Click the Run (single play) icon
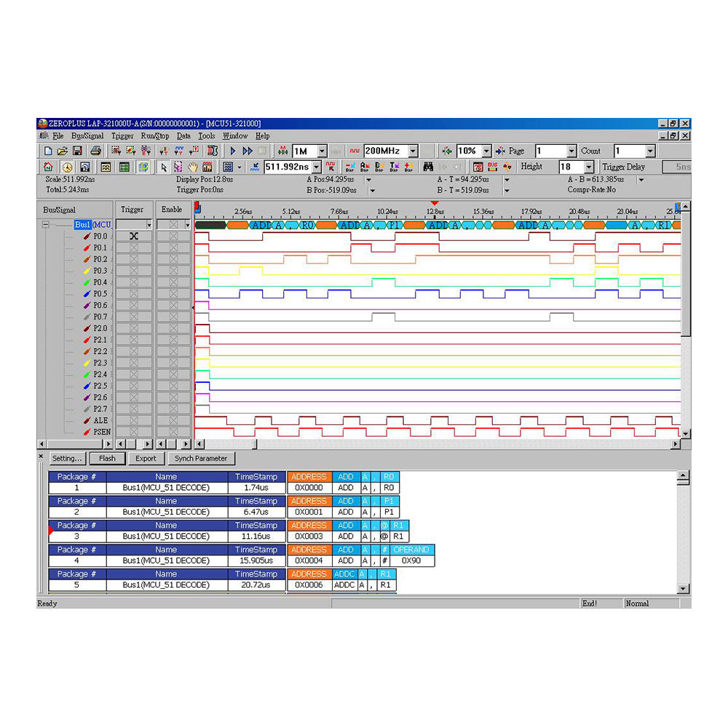This screenshot has height=728, width=728. click(233, 151)
